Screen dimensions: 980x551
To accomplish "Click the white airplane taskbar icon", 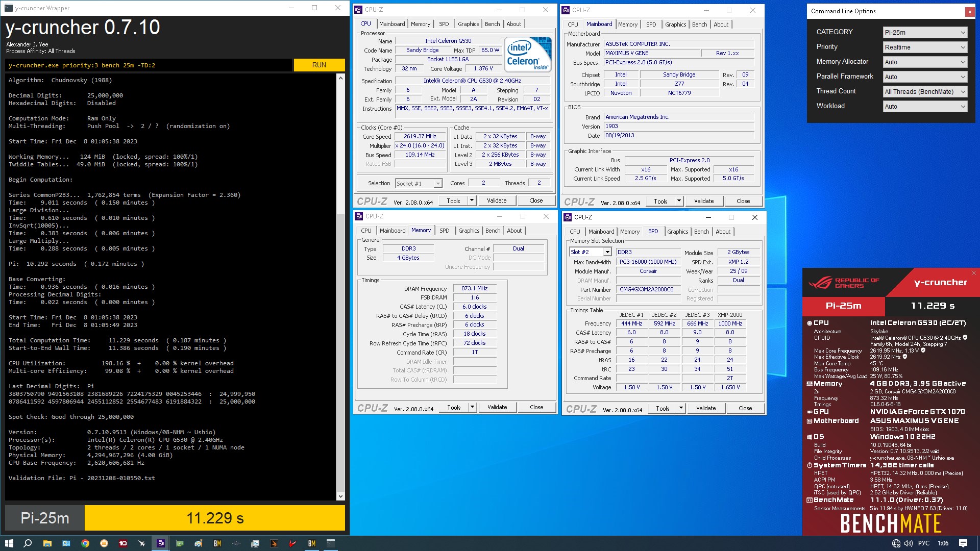I will [x=142, y=543].
